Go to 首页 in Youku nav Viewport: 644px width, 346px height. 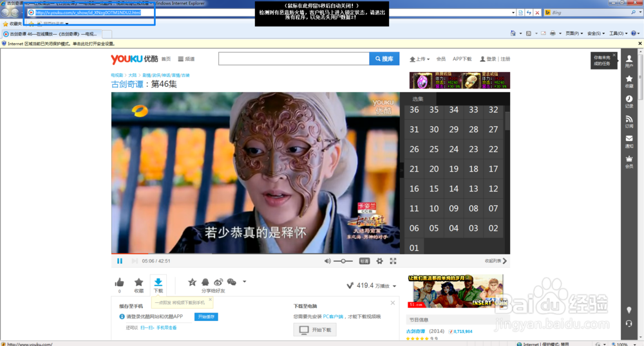166,59
